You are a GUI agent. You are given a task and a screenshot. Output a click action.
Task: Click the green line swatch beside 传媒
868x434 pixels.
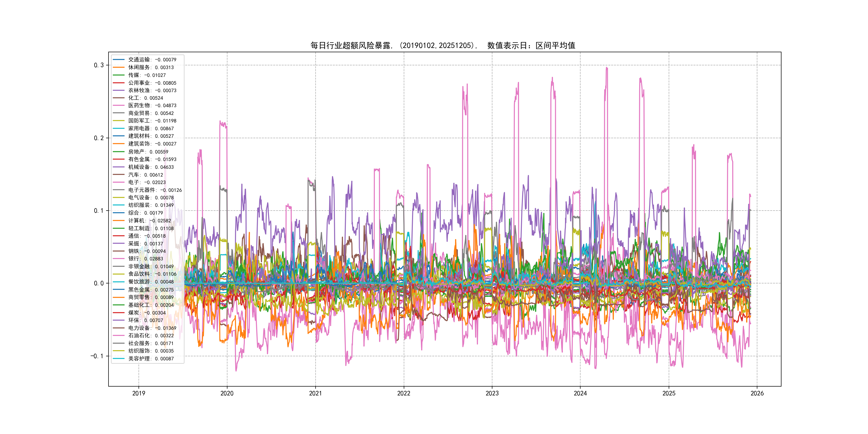click(119, 75)
